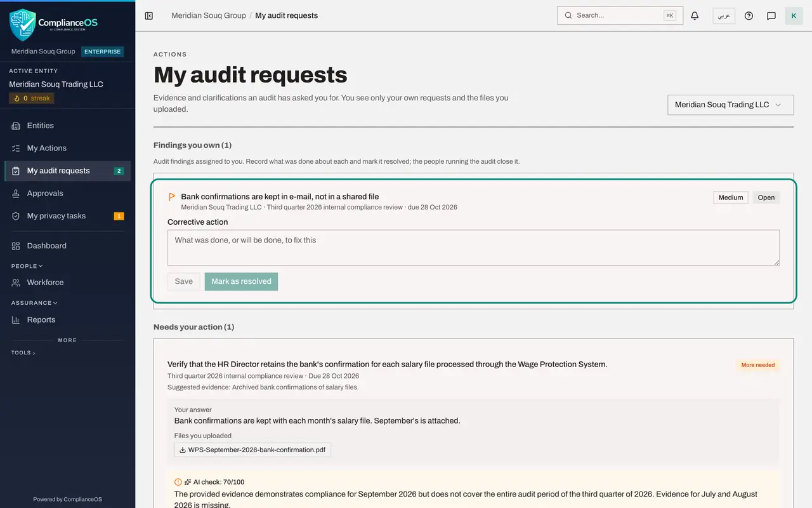
Task: Open the chat feedback icon
Action: click(x=771, y=16)
